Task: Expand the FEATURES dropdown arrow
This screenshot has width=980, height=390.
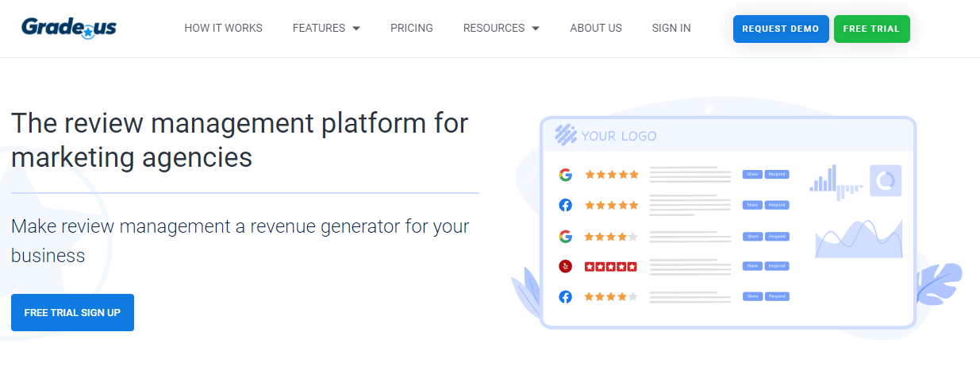Action: tap(356, 29)
